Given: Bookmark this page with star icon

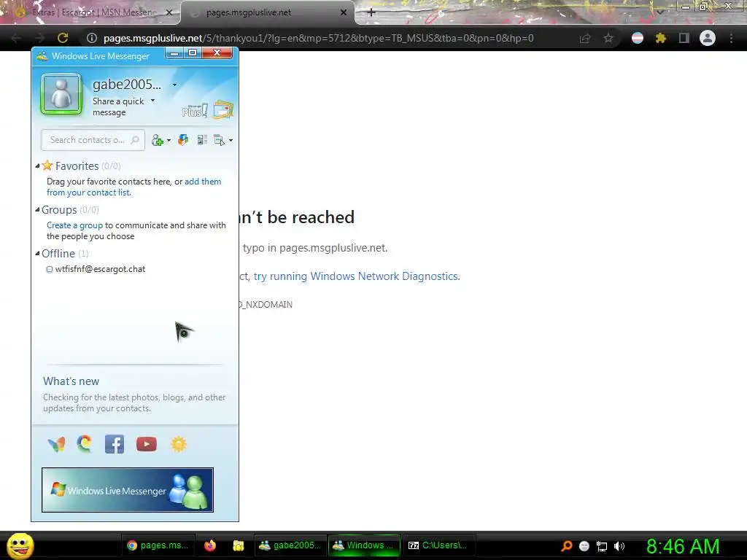Looking at the screenshot, I should [x=608, y=38].
